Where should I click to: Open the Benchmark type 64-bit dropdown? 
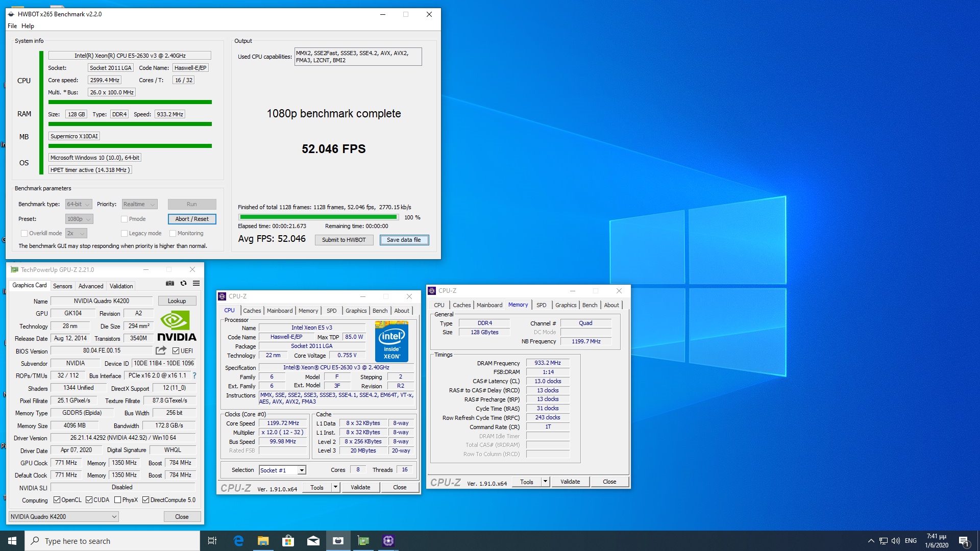pyautogui.click(x=79, y=204)
